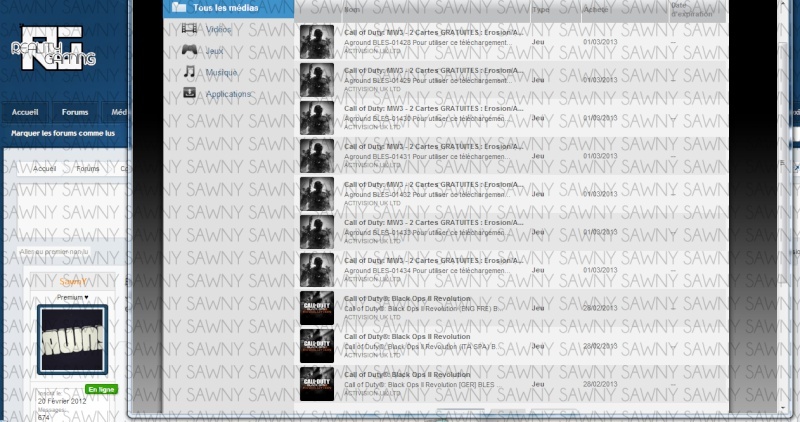The width and height of the screenshot is (800, 422).
Task: Sort list by the Acheté column header
Action: [x=625, y=10]
